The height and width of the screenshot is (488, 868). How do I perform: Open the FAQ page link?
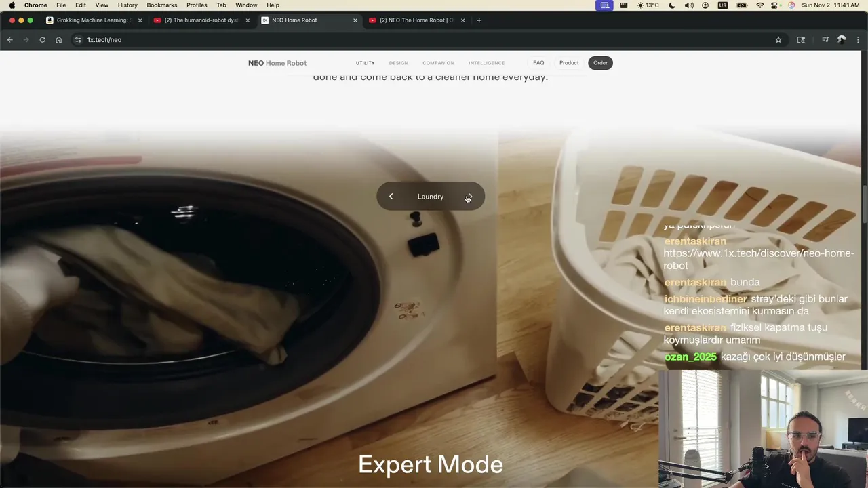[x=538, y=63]
